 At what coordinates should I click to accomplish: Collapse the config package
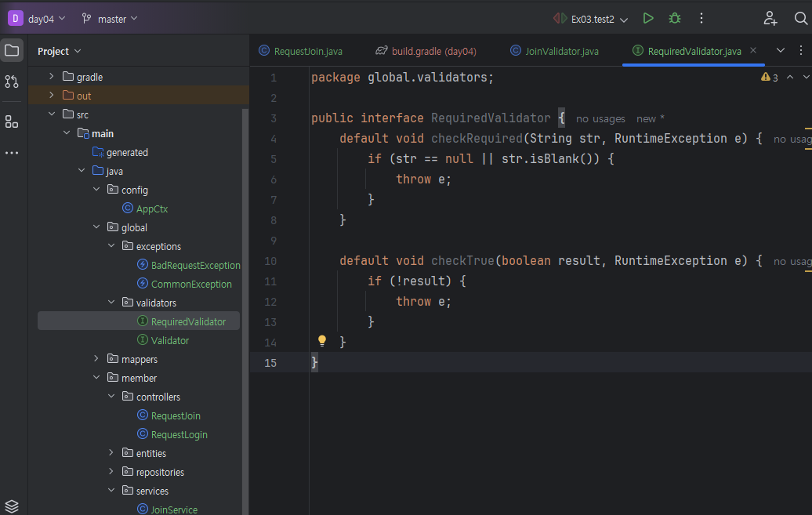[96, 190]
